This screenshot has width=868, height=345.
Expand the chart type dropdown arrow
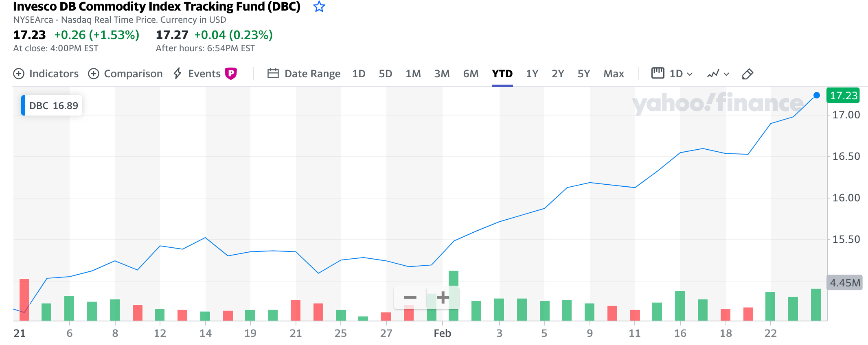[726, 74]
